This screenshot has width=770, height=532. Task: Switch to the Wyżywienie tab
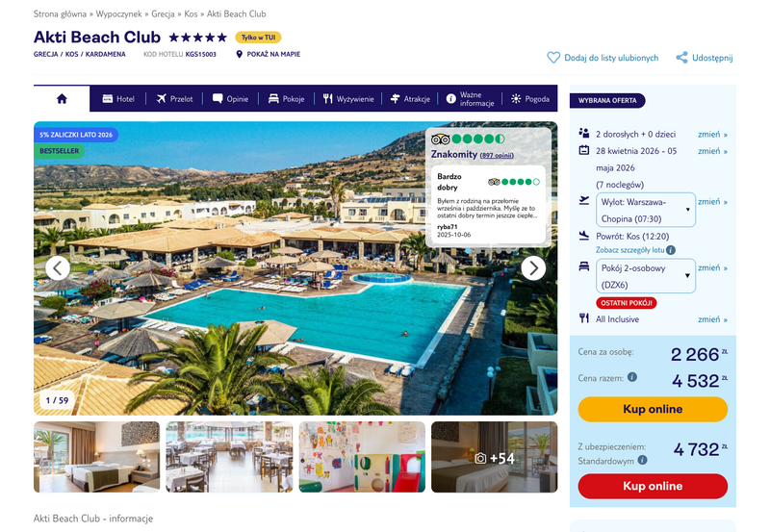pos(348,99)
